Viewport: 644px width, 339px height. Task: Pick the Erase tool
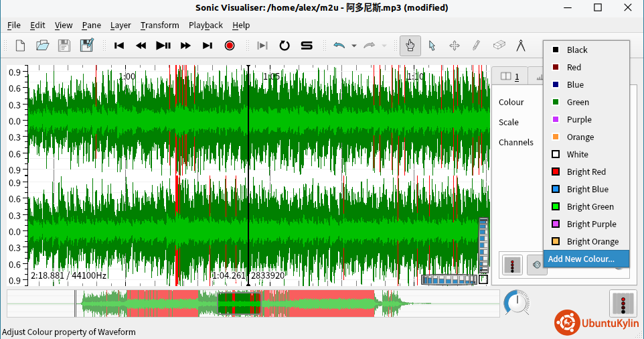pyautogui.click(x=499, y=46)
